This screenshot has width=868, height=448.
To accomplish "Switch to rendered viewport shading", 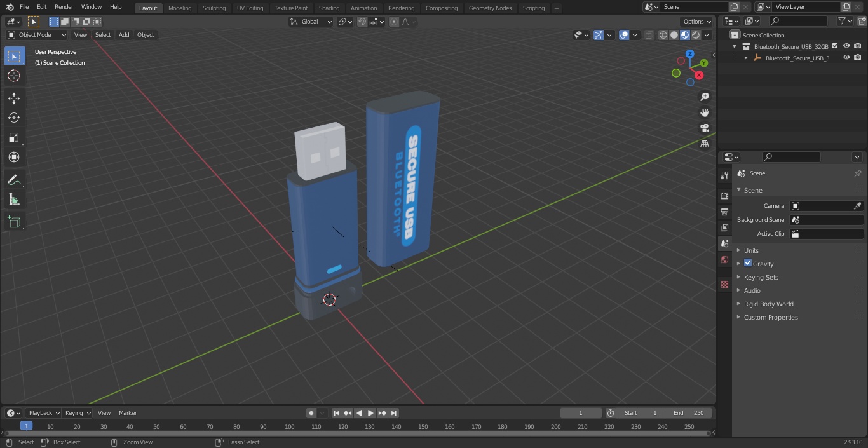I will point(696,35).
